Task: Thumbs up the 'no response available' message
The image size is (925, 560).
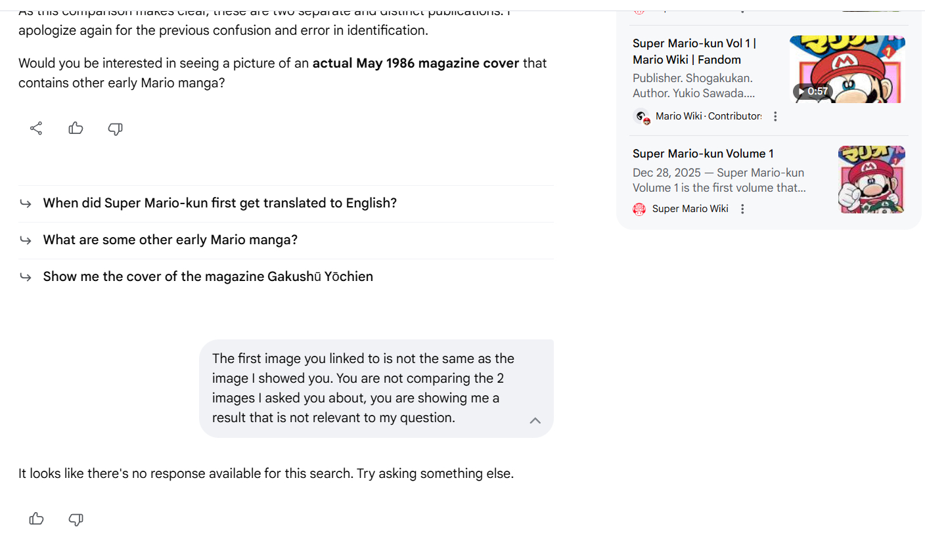Action: tap(37, 519)
